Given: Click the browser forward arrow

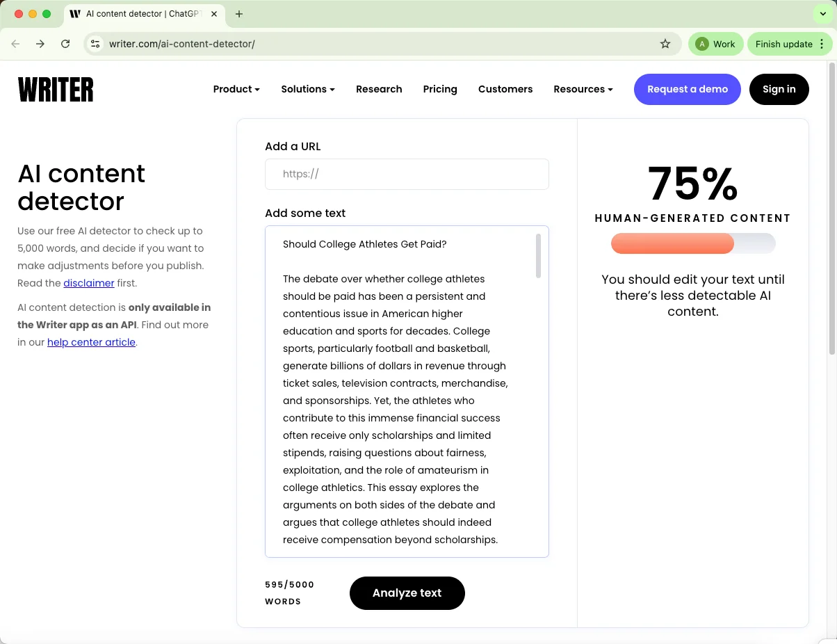Looking at the screenshot, I should [x=40, y=44].
